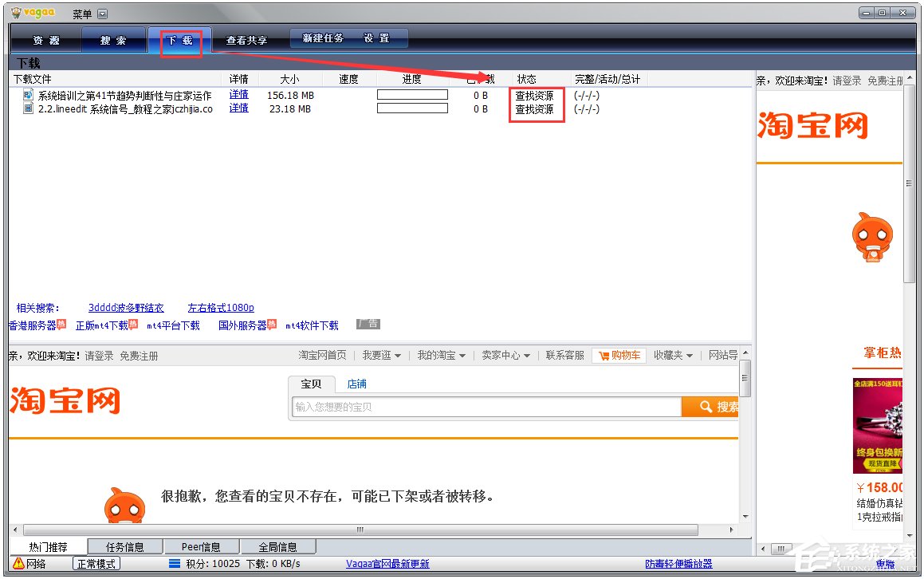
Task: Expand the 我的淘宝 dropdown
Action: coord(442,355)
